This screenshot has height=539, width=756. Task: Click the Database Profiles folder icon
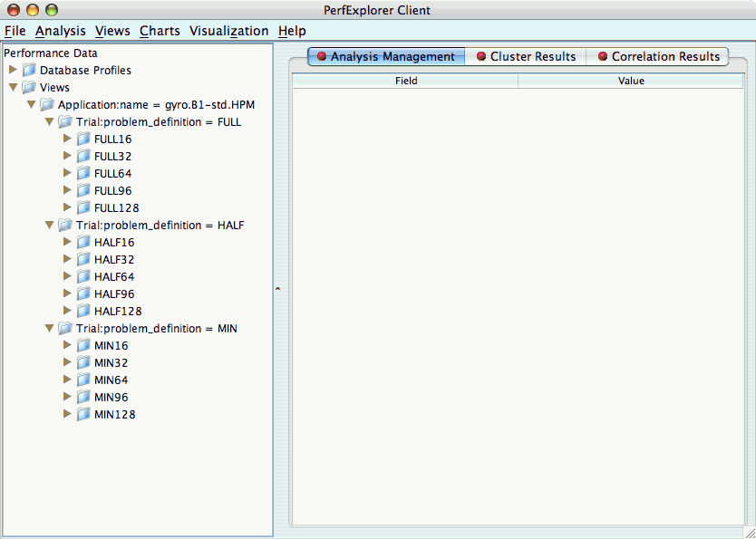point(29,71)
